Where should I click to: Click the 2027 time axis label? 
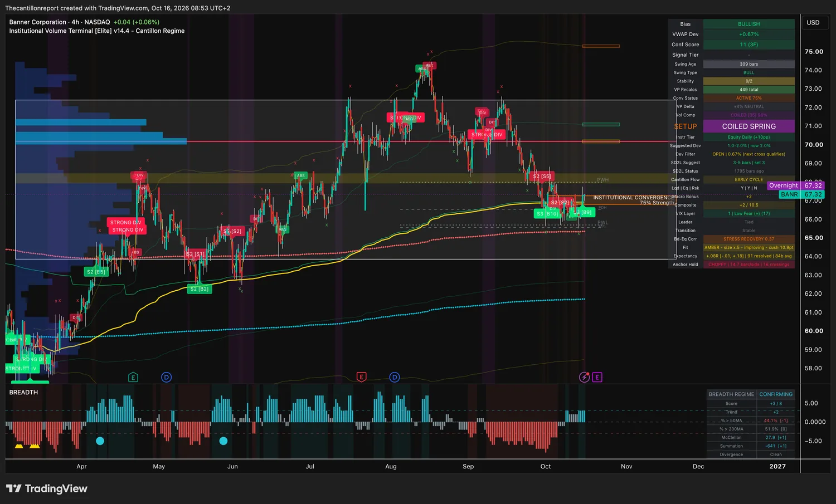[777, 467]
